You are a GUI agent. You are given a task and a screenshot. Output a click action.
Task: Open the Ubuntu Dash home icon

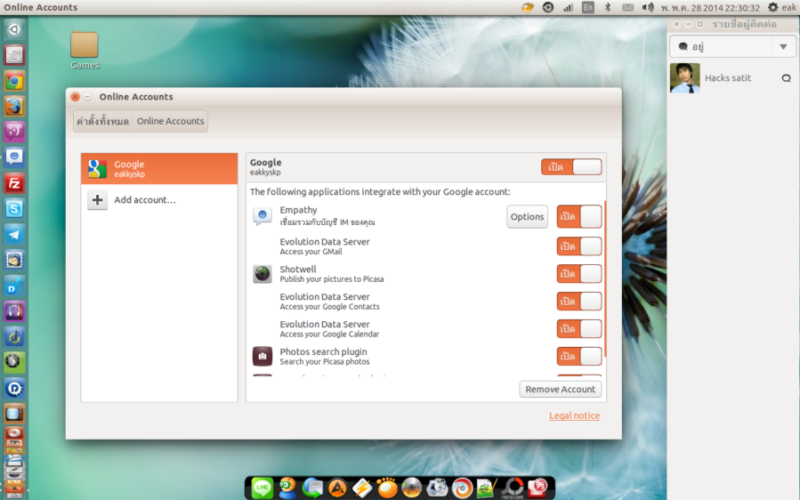point(14,30)
